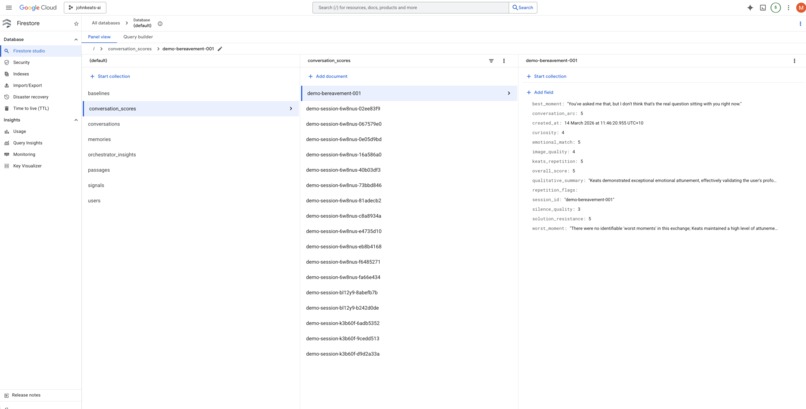The height and width of the screenshot is (409, 806).
Task: Click the best_moment field value
Action: pos(654,104)
